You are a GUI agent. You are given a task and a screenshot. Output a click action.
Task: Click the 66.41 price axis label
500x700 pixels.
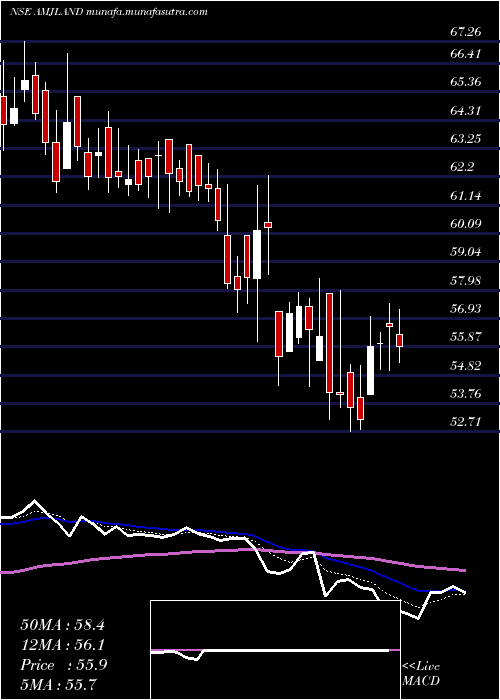(x=466, y=54)
